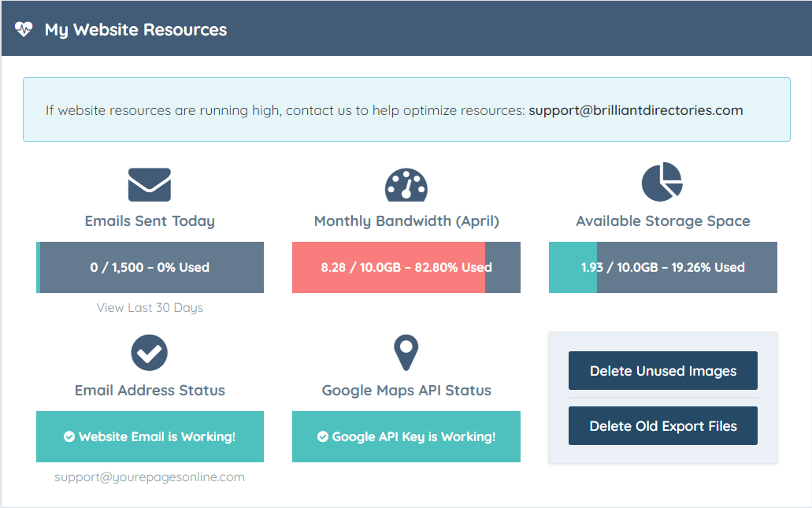
Task: Open View Last 30 Days
Action: [149, 307]
